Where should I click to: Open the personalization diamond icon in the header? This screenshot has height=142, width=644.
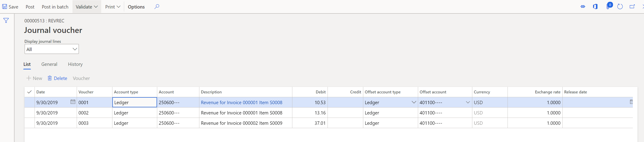tap(583, 7)
